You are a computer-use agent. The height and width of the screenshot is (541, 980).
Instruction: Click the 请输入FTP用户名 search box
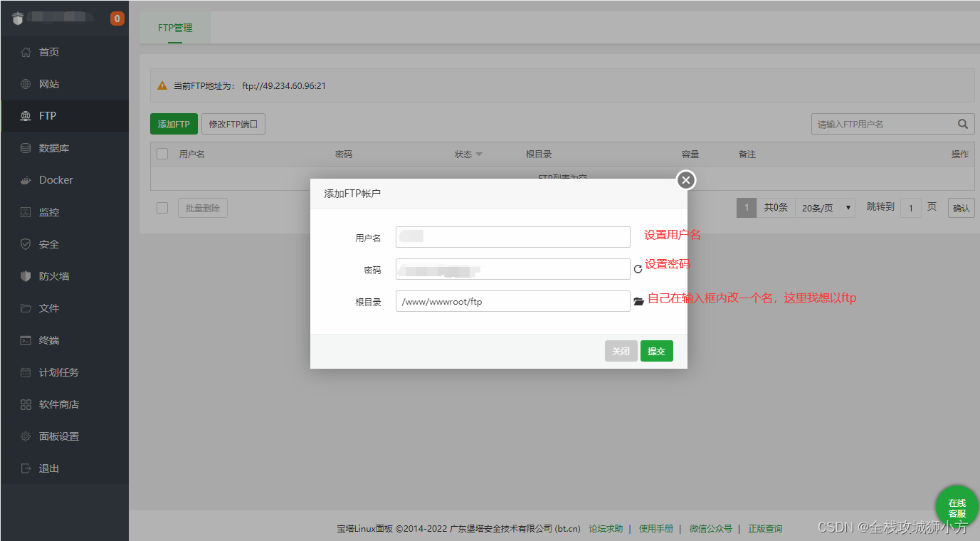882,124
